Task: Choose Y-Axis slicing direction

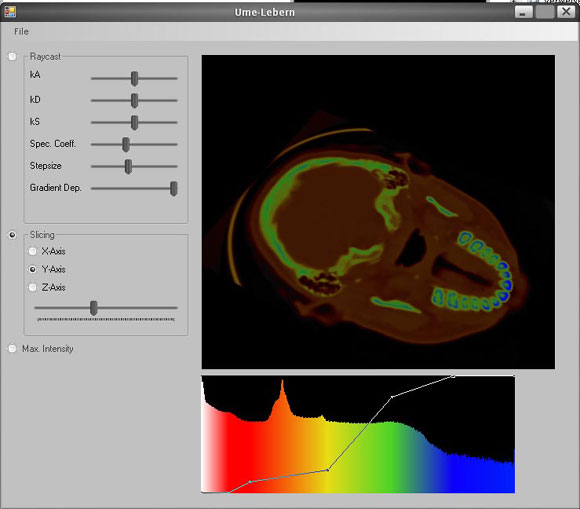Action: click(x=33, y=269)
